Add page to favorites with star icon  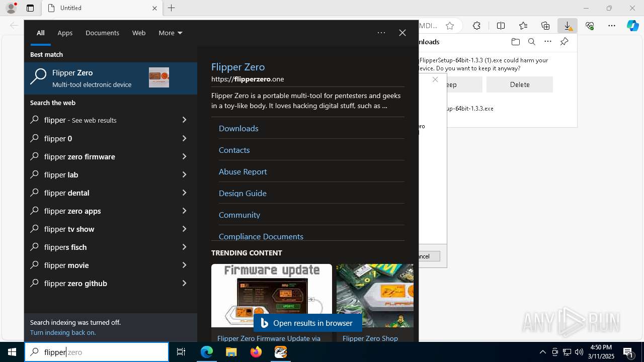[x=450, y=26]
